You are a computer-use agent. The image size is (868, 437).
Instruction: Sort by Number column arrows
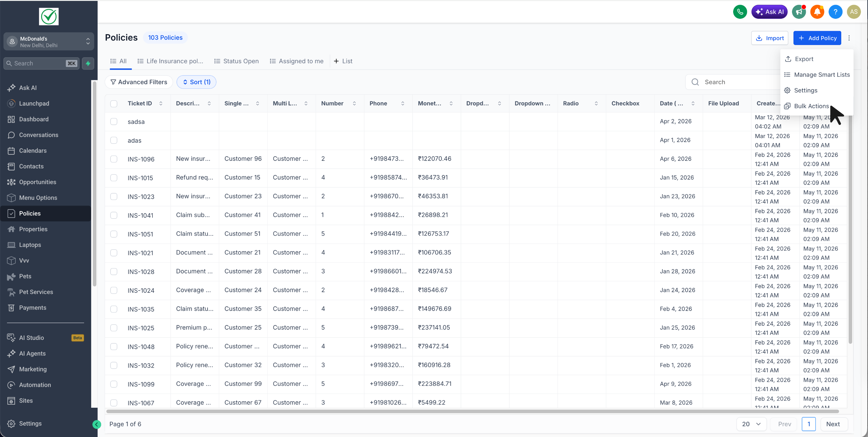pos(354,104)
